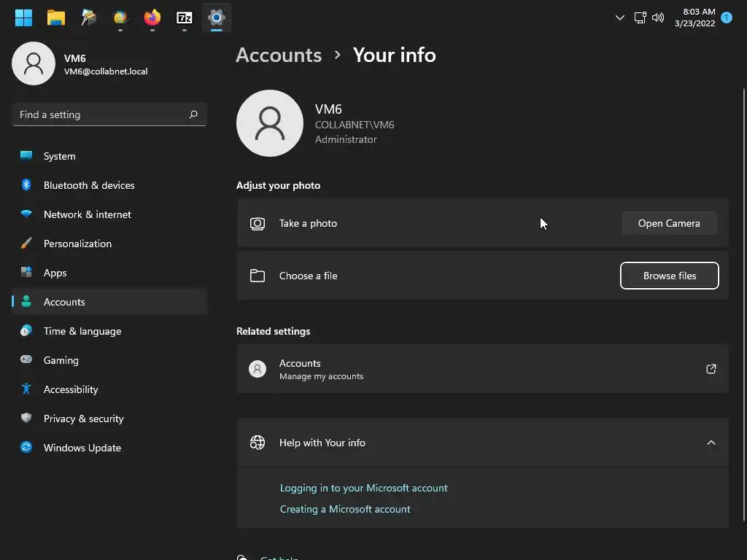Click the Accounts breadcrumb

279,55
